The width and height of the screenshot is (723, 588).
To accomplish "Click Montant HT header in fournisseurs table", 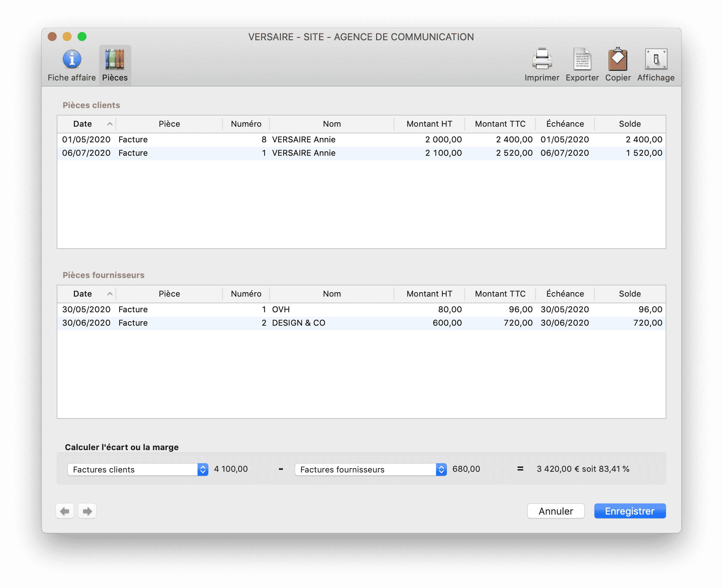I will (429, 294).
